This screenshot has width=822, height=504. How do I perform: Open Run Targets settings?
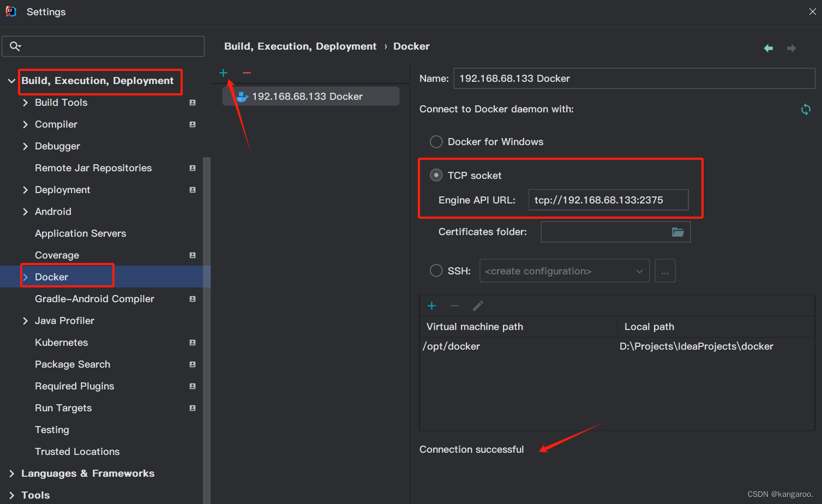pos(63,408)
